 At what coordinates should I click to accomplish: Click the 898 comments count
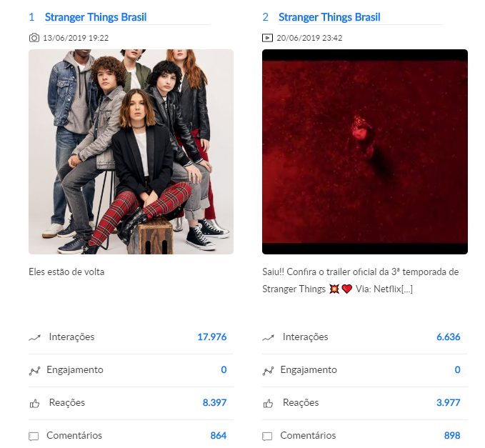(x=452, y=435)
